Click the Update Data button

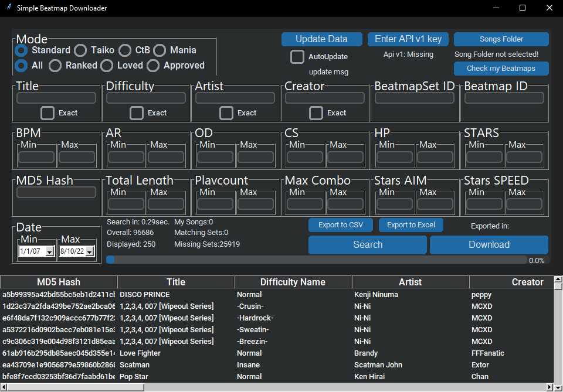(x=321, y=39)
